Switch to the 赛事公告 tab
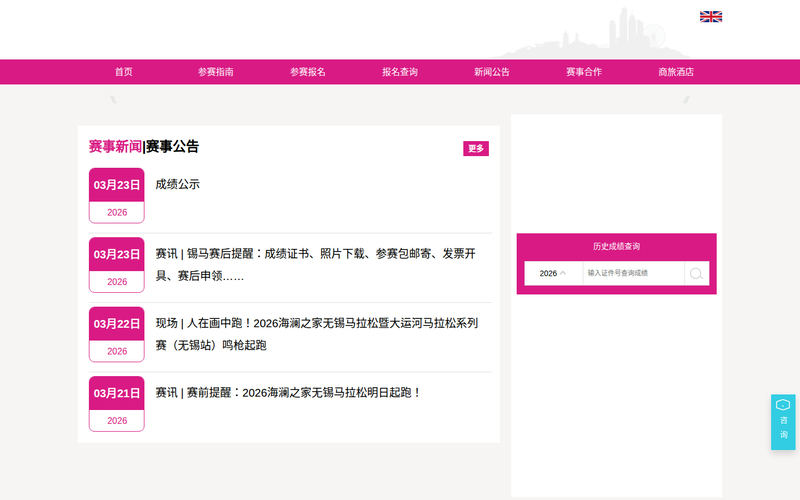The image size is (800, 500). [172, 146]
